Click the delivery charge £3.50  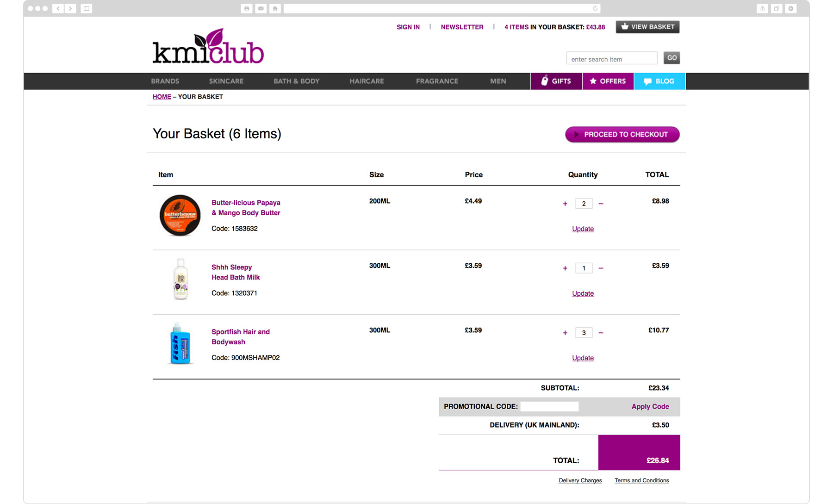point(660,425)
